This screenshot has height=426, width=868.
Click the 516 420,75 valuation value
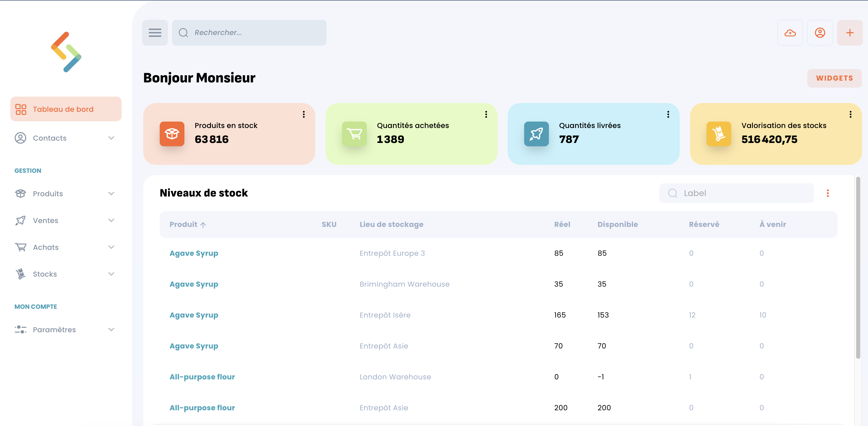pyautogui.click(x=769, y=139)
